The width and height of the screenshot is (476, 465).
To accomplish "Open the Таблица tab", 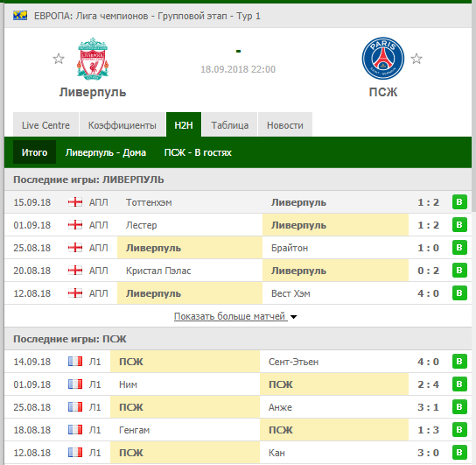I will 230,125.
